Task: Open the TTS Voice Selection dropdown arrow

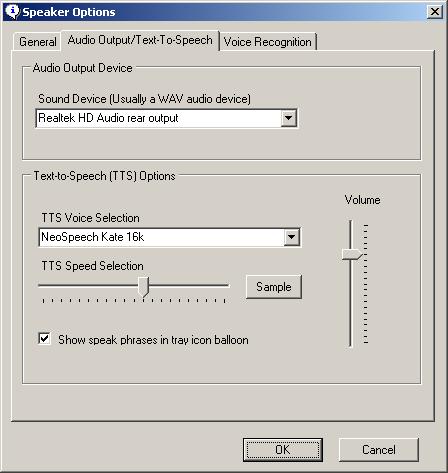Action: pyautogui.click(x=292, y=237)
